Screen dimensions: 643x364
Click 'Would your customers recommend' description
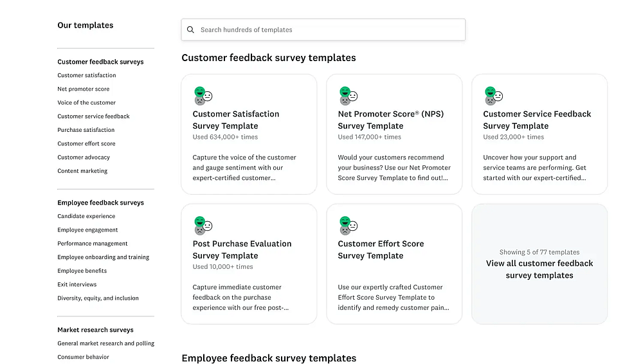pos(394,167)
